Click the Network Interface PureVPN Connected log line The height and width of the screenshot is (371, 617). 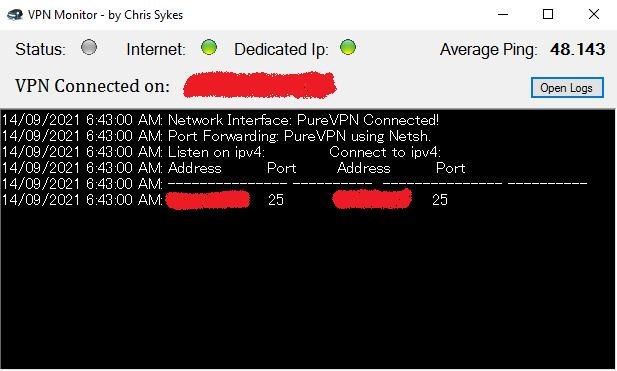tap(220, 120)
